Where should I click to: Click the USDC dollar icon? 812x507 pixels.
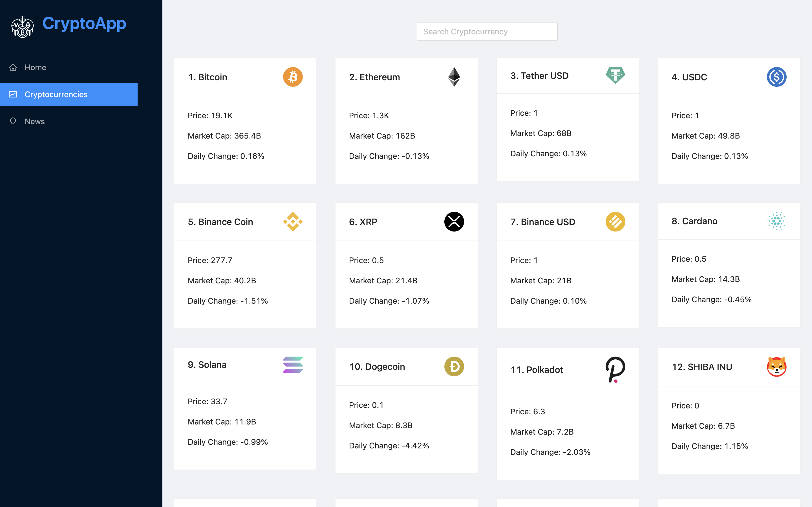tap(777, 77)
